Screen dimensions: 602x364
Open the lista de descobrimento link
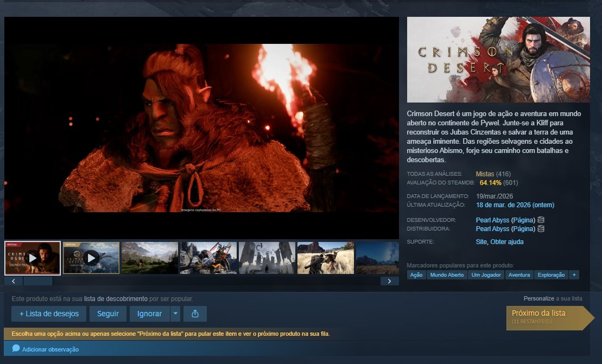116,299
